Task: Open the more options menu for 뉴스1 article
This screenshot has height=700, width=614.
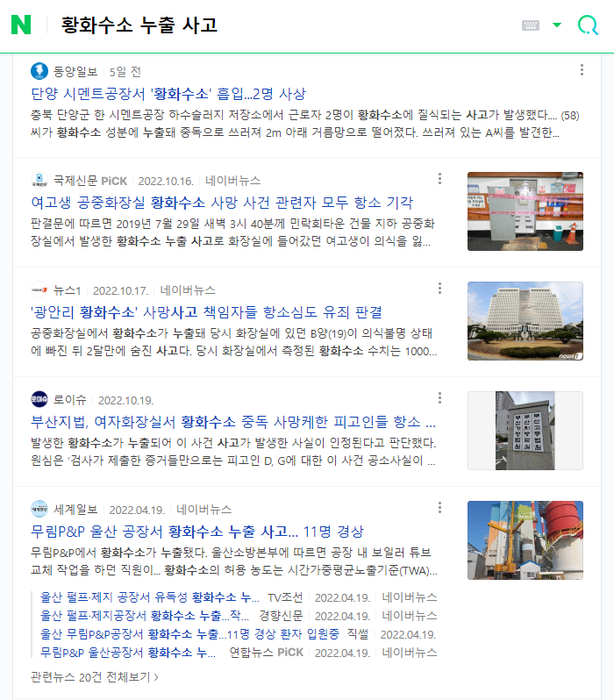Action: (439, 289)
